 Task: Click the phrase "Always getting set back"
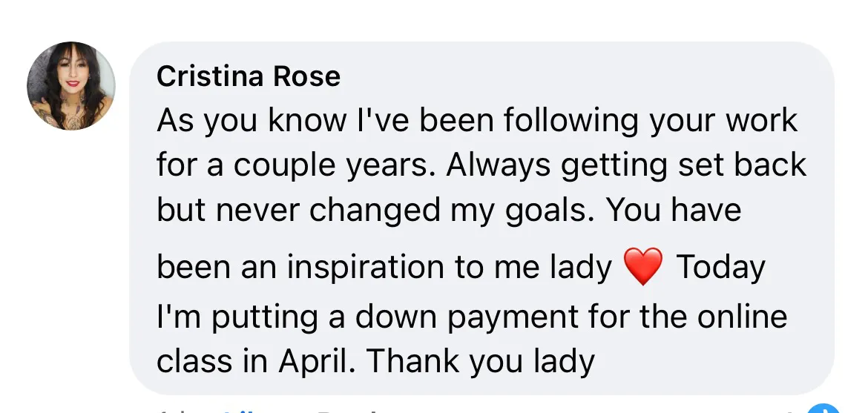coord(626,165)
